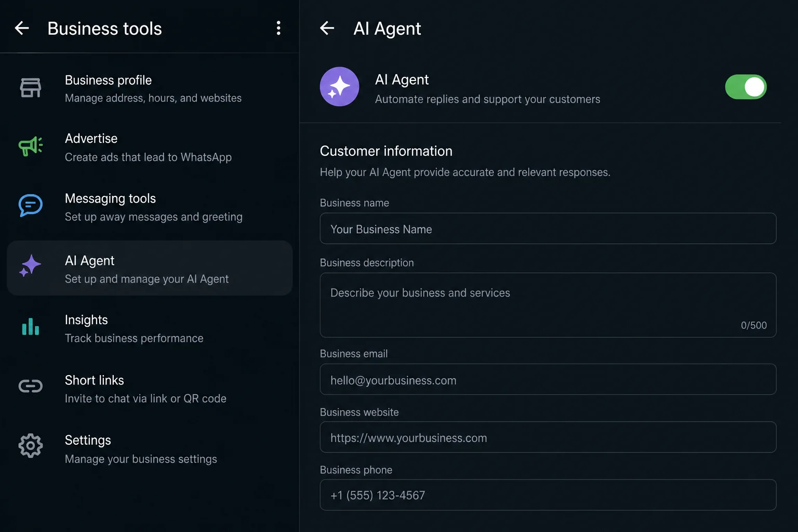Click the Insights bar chart icon
Screen dimensions: 798x532
click(31, 326)
